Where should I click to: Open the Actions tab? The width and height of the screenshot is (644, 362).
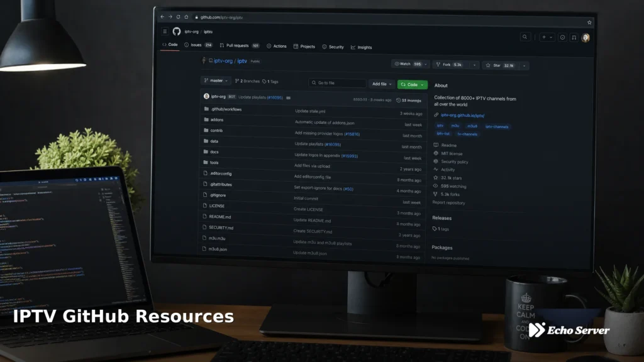tap(277, 46)
